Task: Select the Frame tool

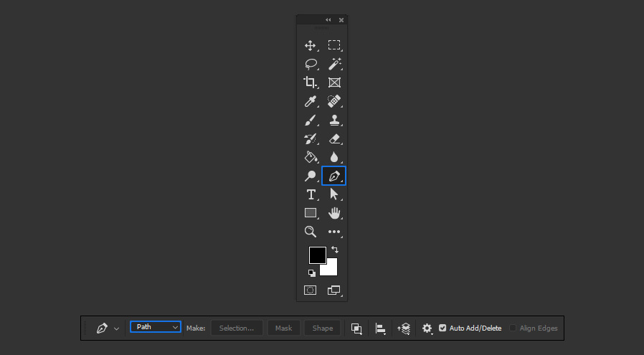Action: click(x=334, y=82)
